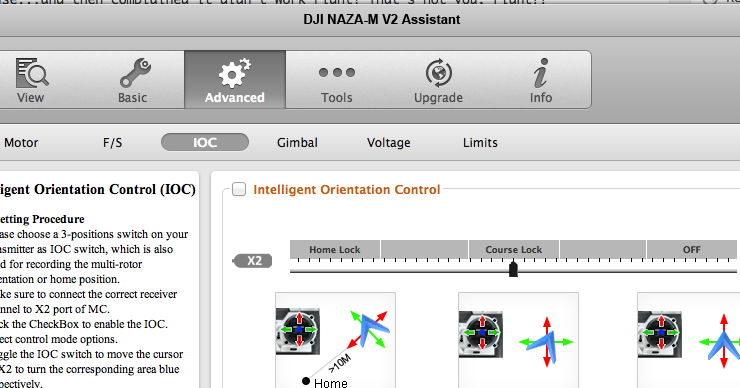
Task: Select the Advanced gears icon
Action: pos(235,73)
